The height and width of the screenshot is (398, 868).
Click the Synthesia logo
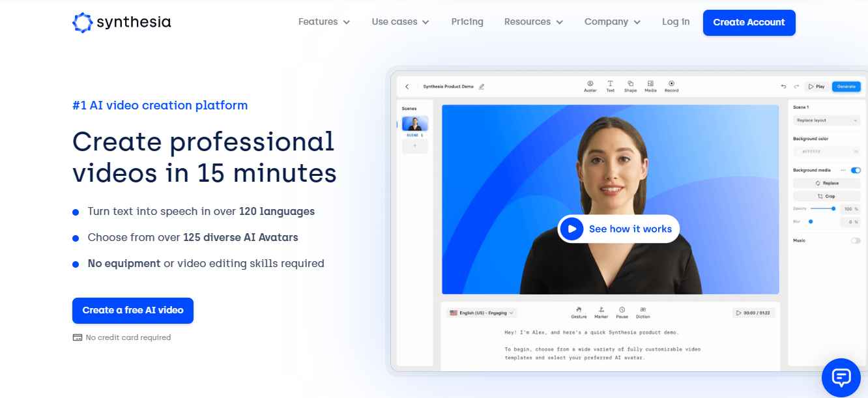point(121,22)
